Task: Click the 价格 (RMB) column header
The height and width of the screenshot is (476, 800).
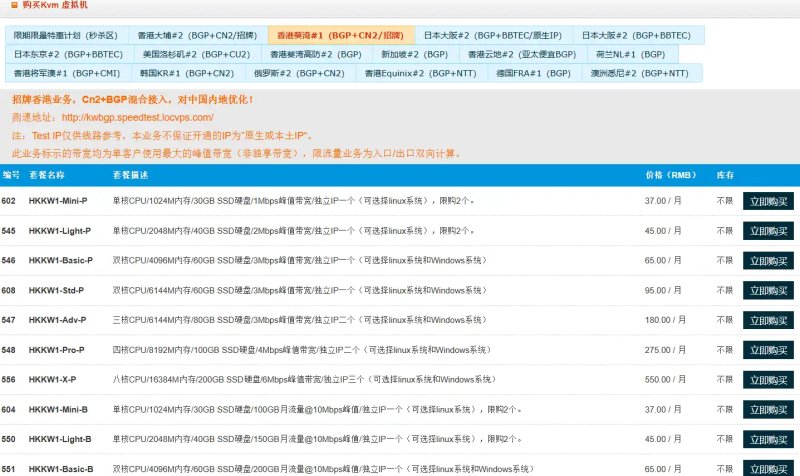Action: point(670,175)
